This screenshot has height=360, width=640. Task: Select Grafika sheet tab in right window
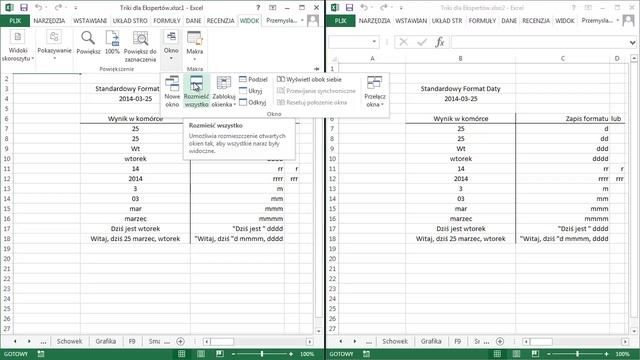tap(431, 341)
